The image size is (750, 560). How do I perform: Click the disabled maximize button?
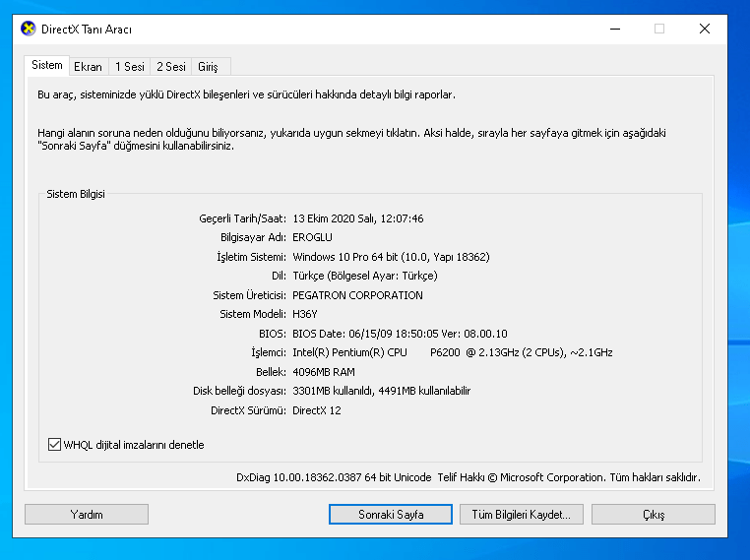coord(659,29)
